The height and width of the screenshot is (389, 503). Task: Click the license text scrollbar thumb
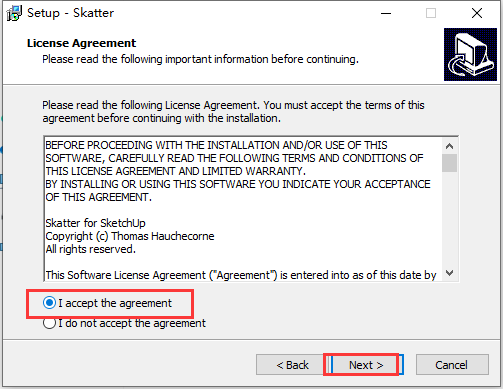coord(449,163)
